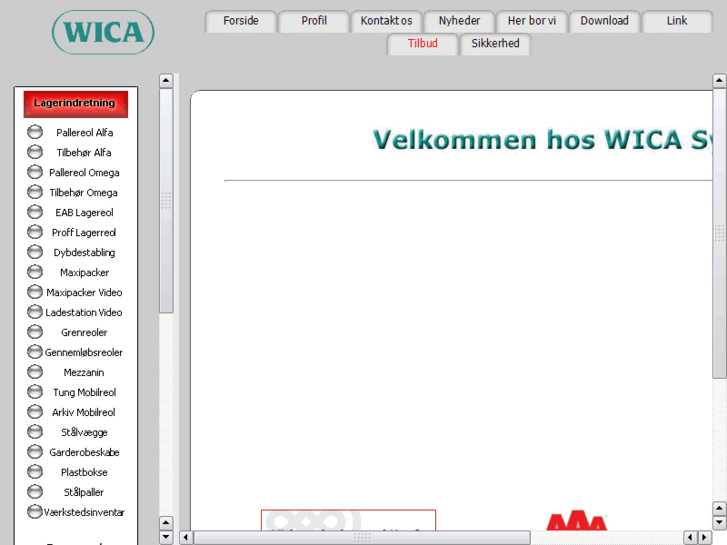Click the red AAA rating logo
The width and height of the screenshot is (727, 545).
pyautogui.click(x=576, y=520)
